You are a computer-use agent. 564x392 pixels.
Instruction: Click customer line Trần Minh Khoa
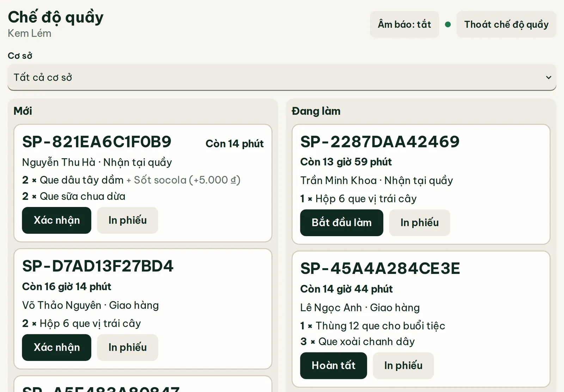coord(376,180)
